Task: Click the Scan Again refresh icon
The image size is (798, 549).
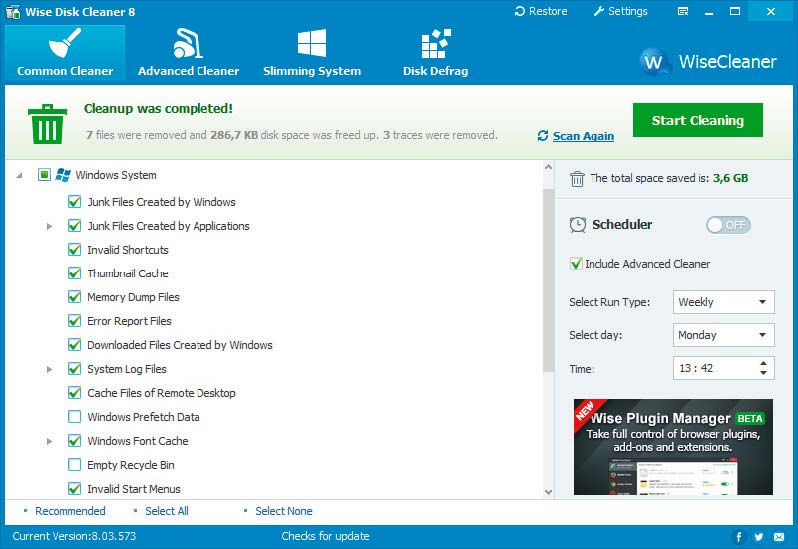Action: [543, 135]
